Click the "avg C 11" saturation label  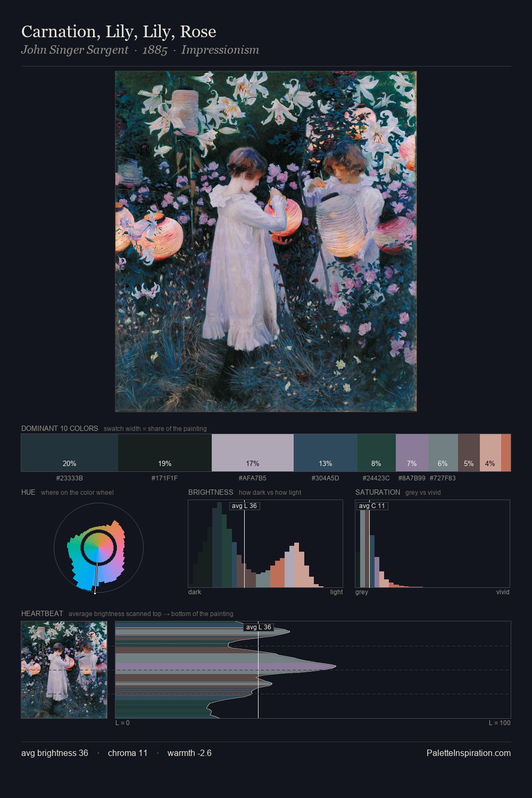click(372, 506)
